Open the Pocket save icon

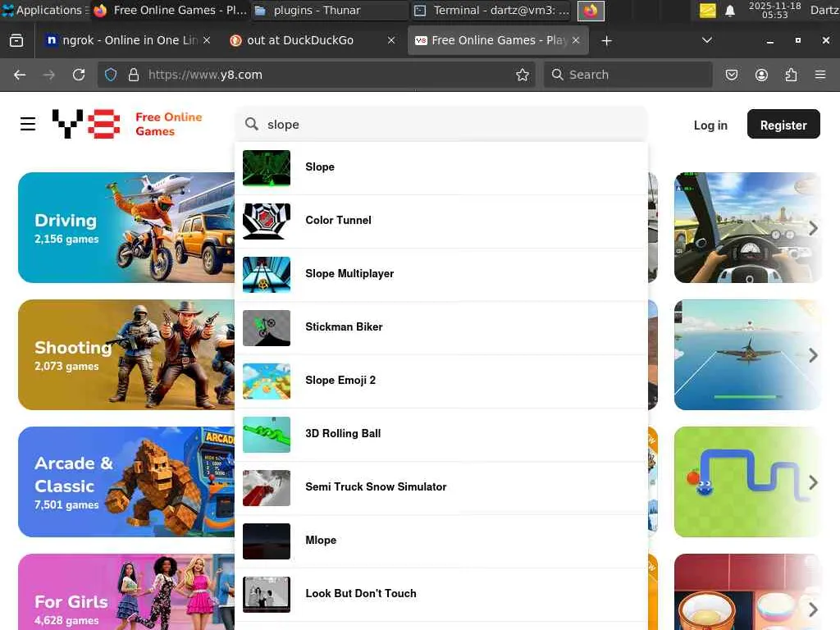[731, 75]
